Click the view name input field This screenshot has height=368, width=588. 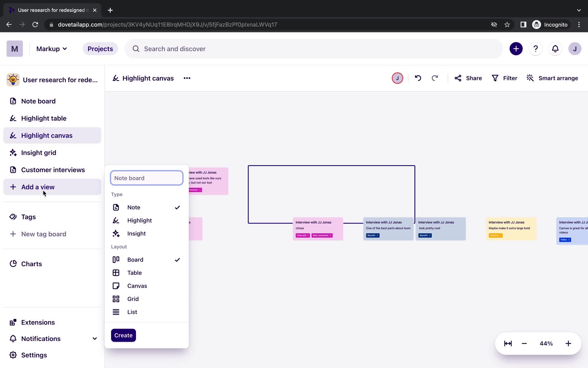coord(147,178)
